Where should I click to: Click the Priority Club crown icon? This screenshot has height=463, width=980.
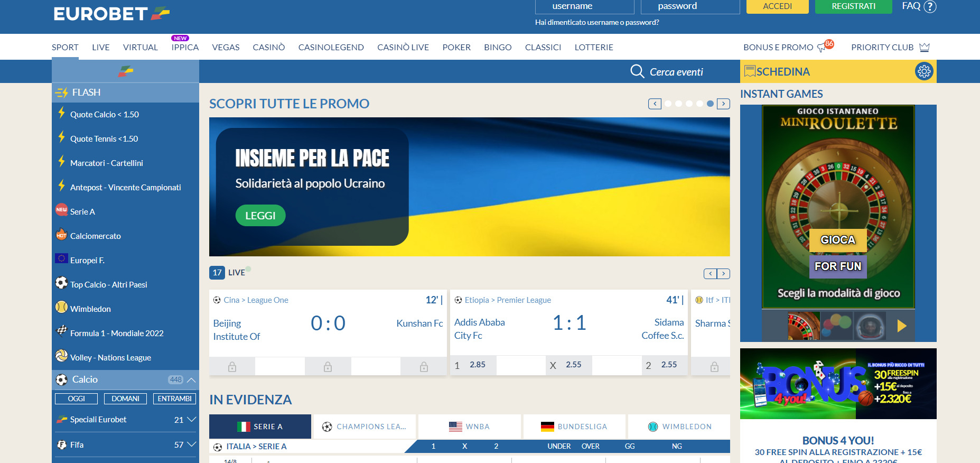(x=924, y=48)
